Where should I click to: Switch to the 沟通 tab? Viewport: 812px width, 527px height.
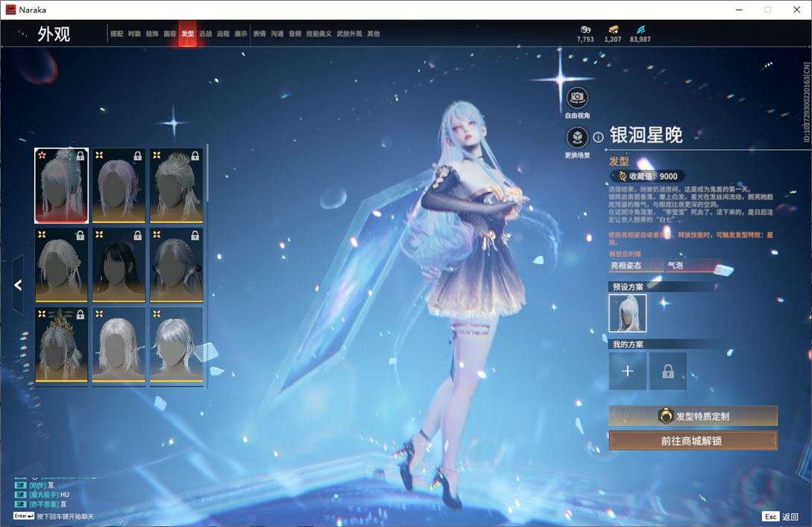click(x=277, y=34)
